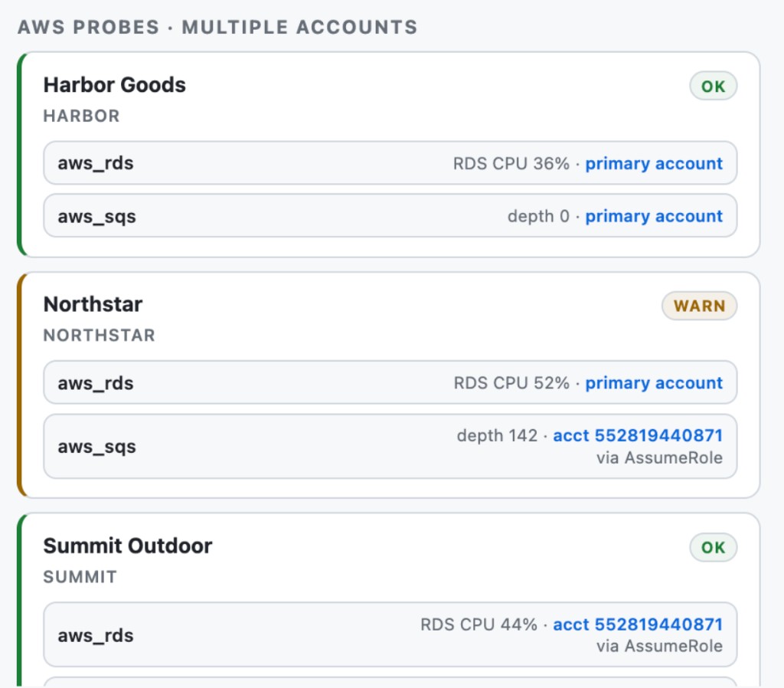Viewport: 784px width, 688px height.
Task: Open primary account link in Northstar aws_rds row
Action: click(x=654, y=383)
